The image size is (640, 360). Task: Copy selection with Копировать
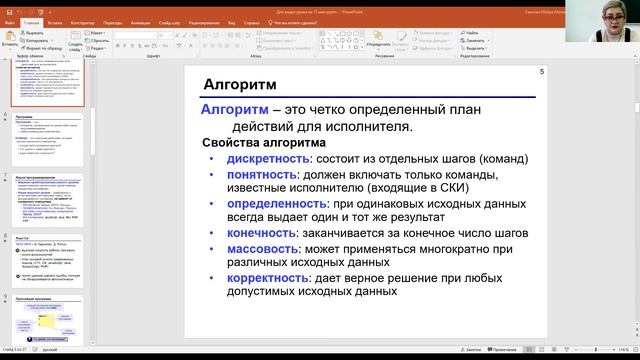coord(35,40)
